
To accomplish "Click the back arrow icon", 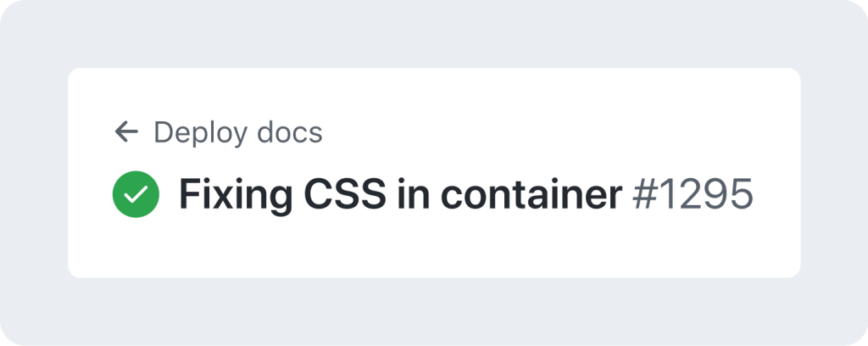I will tap(126, 131).
